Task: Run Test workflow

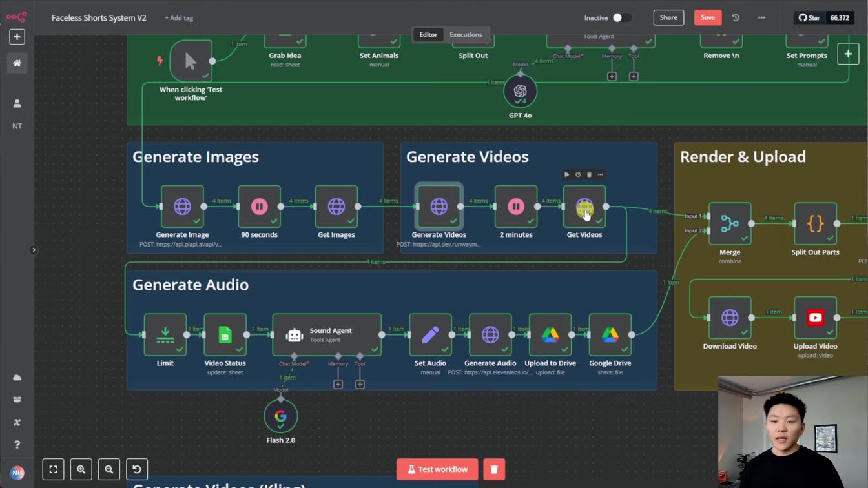Action: [x=437, y=469]
